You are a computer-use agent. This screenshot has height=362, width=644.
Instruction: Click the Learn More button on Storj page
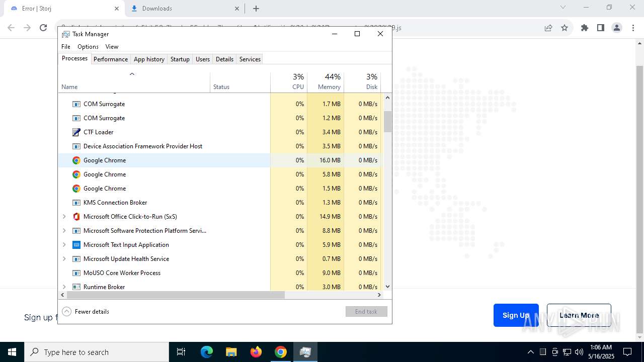579,315
